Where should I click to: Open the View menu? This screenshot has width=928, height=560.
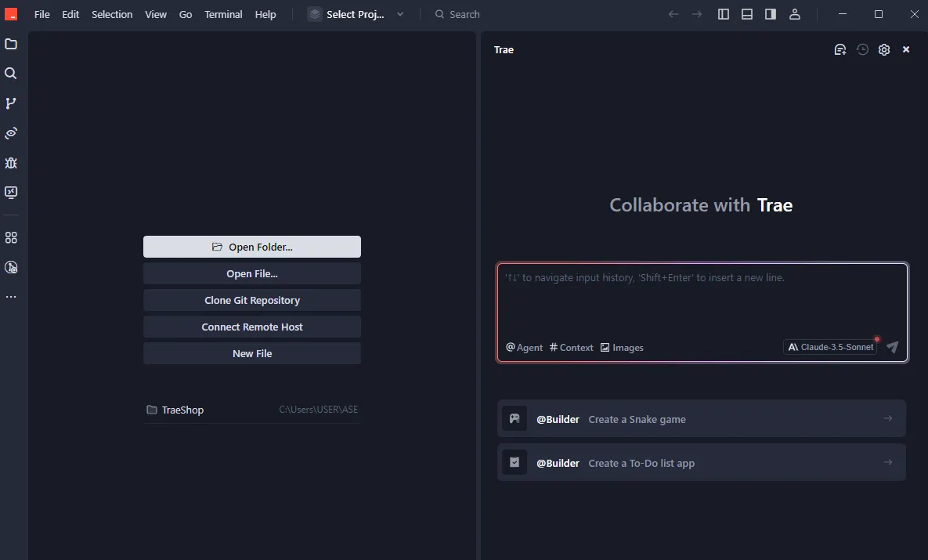click(156, 14)
